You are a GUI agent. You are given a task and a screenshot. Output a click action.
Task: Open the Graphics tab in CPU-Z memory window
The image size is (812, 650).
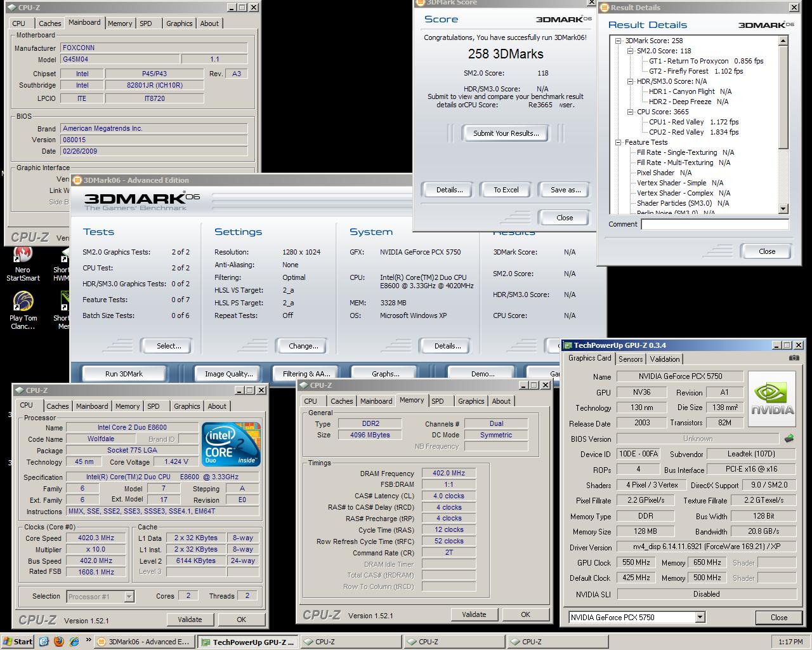point(471,401)
